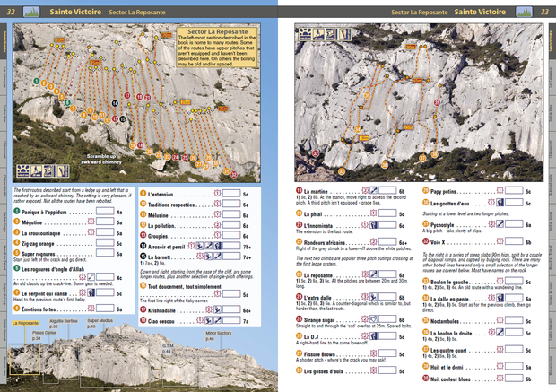Click the style symbol beside La dalle en pente
This screenshot has width=556, height=392.
(x=500, y=298)
